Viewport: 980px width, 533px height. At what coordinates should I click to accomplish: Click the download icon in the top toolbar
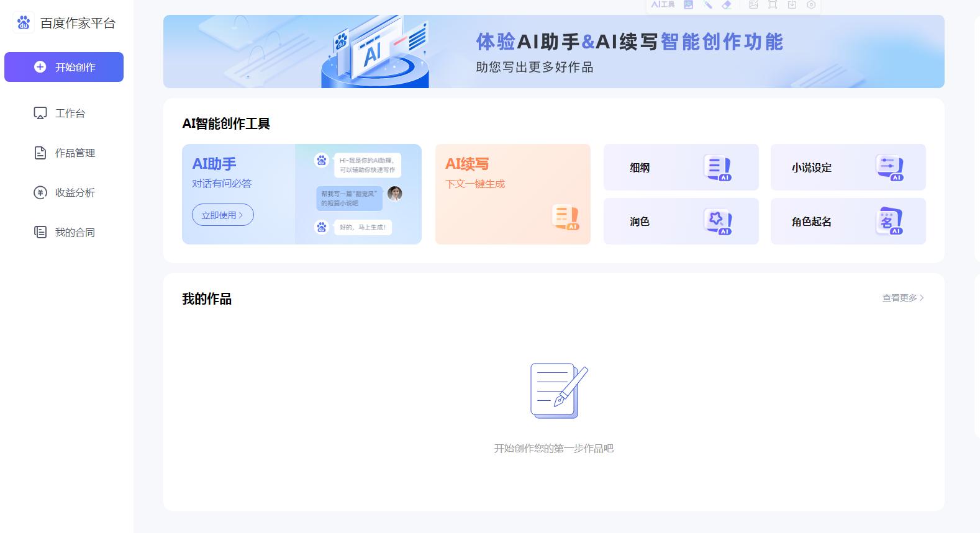coord(792,5)
